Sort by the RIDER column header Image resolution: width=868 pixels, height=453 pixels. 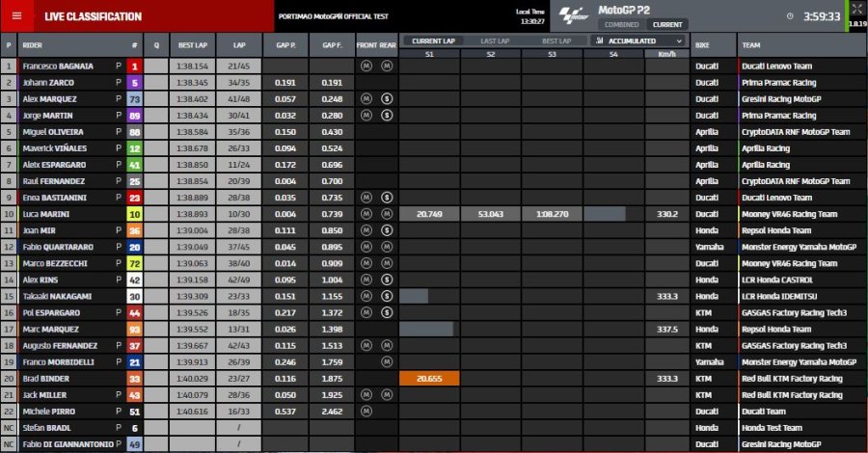[32, 45]
